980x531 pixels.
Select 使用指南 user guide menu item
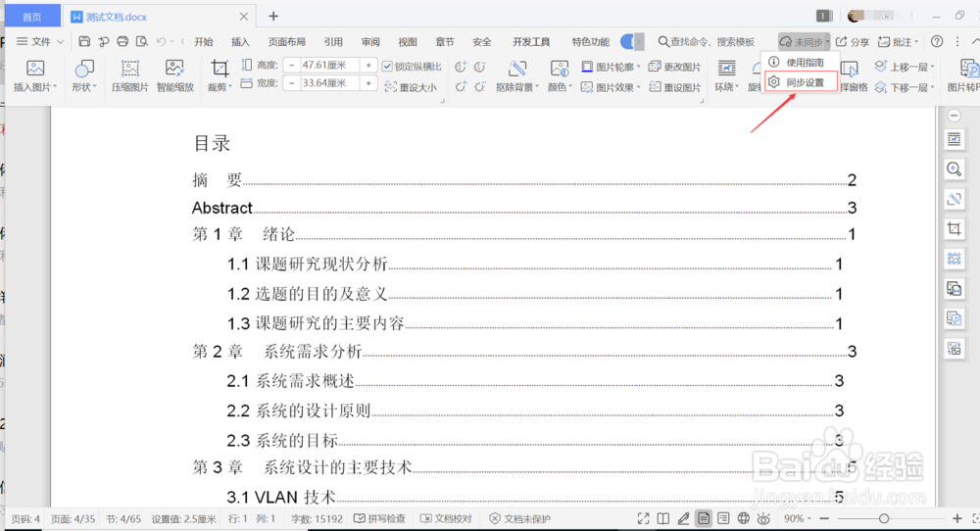pyautogui.click(x=801, y=63)
